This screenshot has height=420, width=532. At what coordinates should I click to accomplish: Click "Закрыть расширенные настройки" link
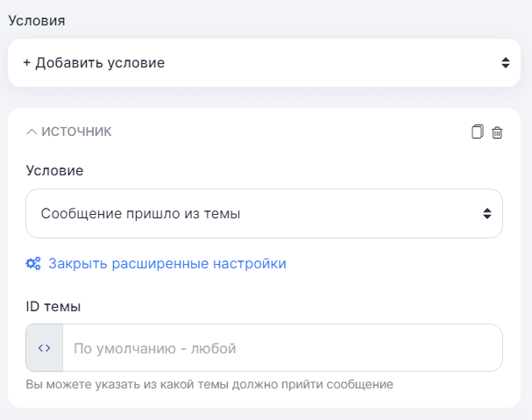click(x=167, y=263)
